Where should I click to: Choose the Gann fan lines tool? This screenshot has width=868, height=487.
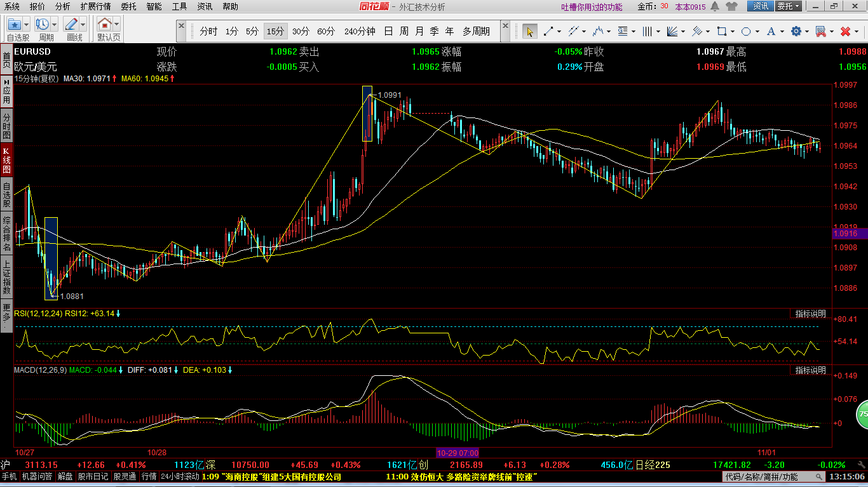[672, 31]
